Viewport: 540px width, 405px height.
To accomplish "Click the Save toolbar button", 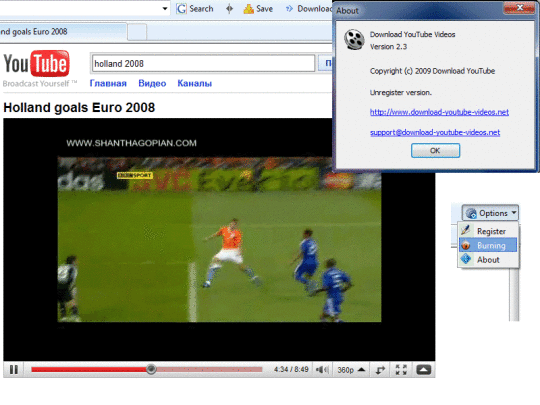I will [258, 9].
